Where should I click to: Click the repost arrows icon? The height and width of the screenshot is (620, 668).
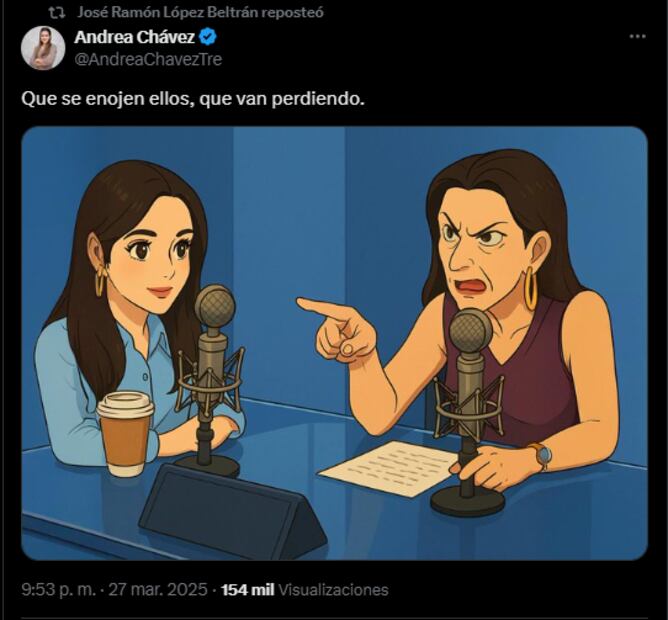pos(56,13)
